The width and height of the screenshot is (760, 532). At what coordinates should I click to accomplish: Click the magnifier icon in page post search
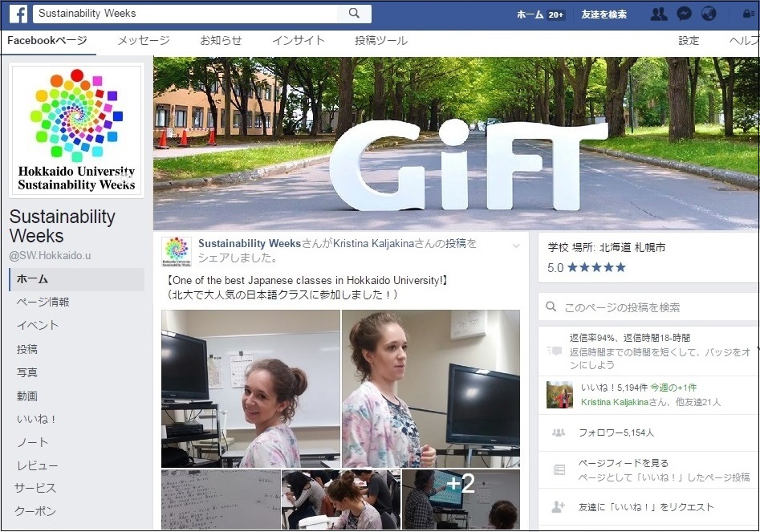[x=551, y=307]
